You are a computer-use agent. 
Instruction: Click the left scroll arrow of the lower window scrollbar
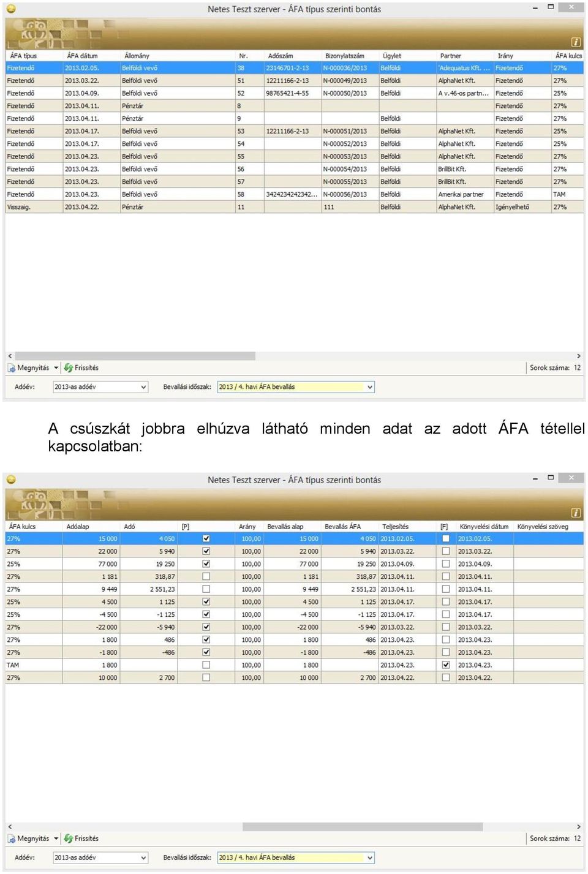click(x=10, y=826)
